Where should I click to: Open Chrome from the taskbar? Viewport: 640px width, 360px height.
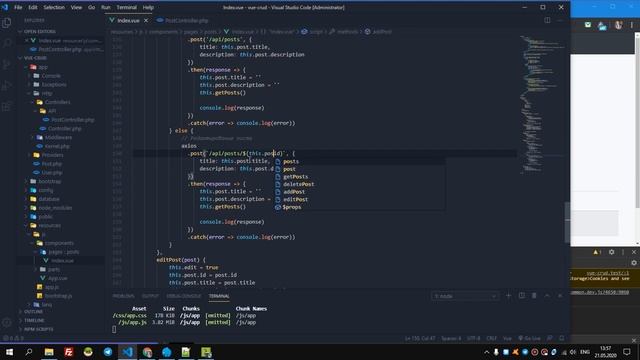[x=147, y=352]
